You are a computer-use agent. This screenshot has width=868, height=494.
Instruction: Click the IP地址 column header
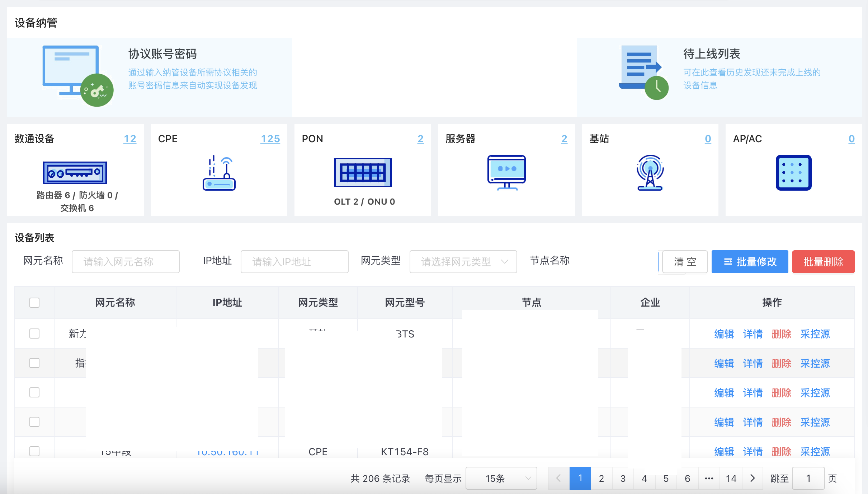(x=227, y=303)
